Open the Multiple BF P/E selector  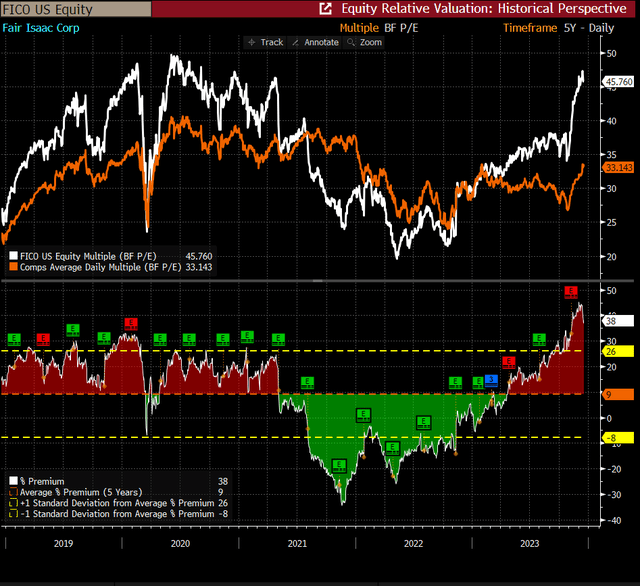pyautogui.click(x=379, y=28)
